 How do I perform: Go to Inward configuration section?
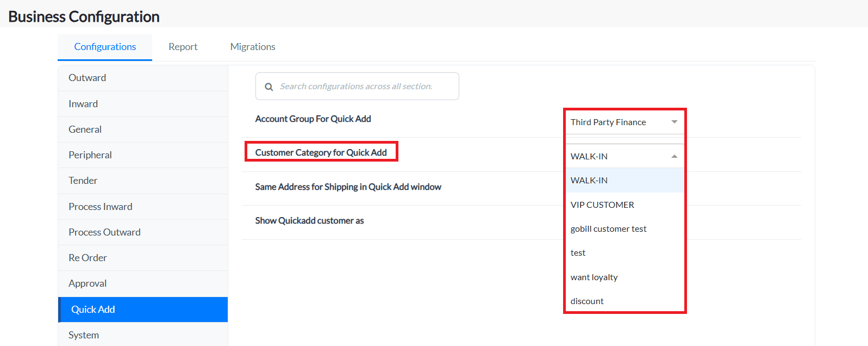pyautogui.click(x=83, y=104)
